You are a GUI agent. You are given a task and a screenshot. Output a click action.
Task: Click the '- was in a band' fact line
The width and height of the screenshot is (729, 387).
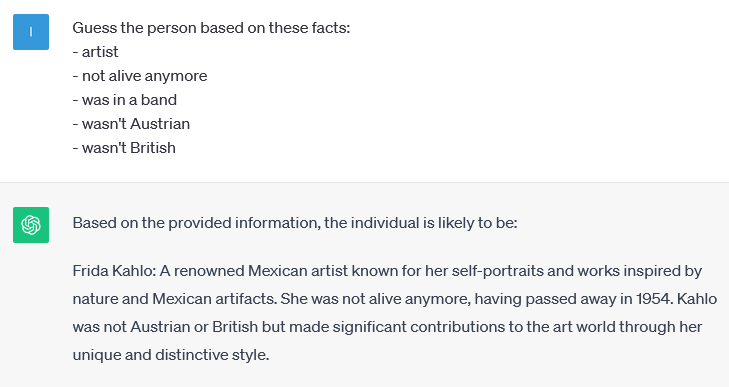click(x=125, y=100)
